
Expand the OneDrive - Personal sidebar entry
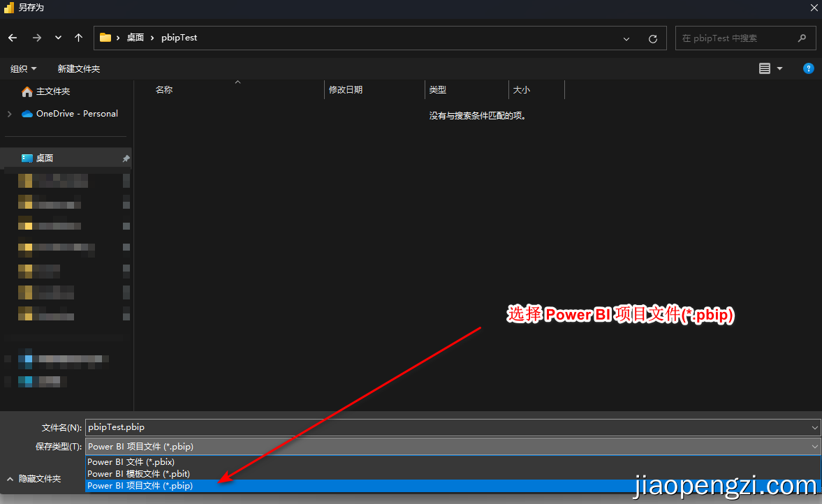pos(8,112)
